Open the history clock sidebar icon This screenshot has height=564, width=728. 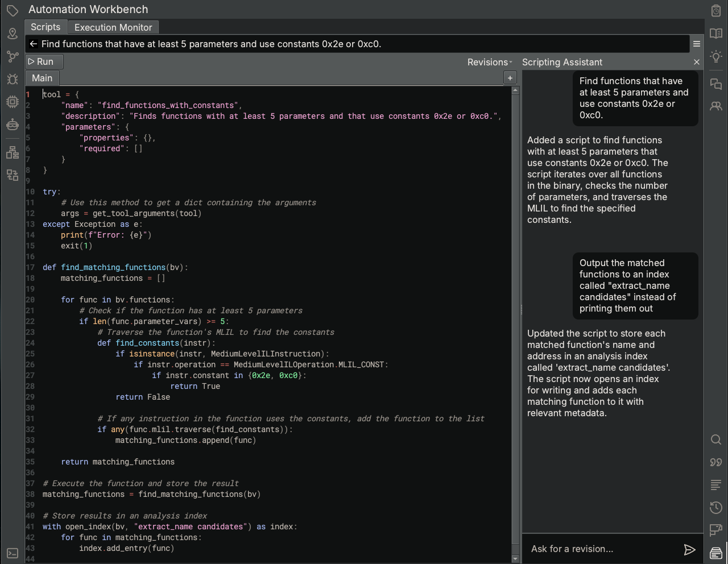716,508
